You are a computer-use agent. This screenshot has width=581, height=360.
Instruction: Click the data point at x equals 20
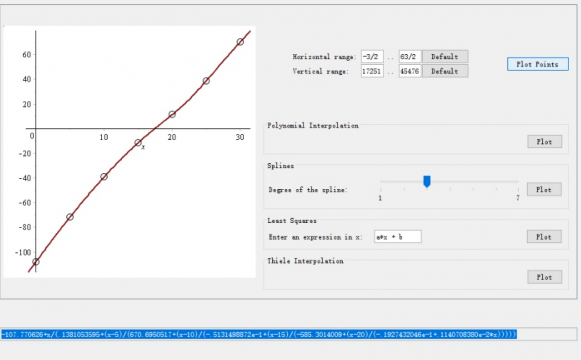pyautogui.click(x=172, y=114)
